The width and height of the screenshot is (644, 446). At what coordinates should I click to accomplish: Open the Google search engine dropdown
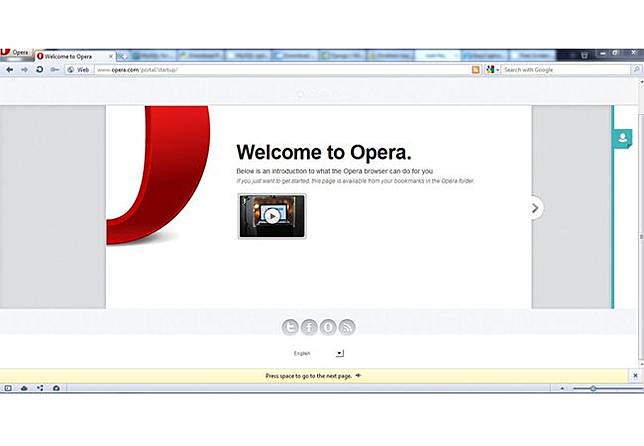pyautogui.click(x=492, y=70)
